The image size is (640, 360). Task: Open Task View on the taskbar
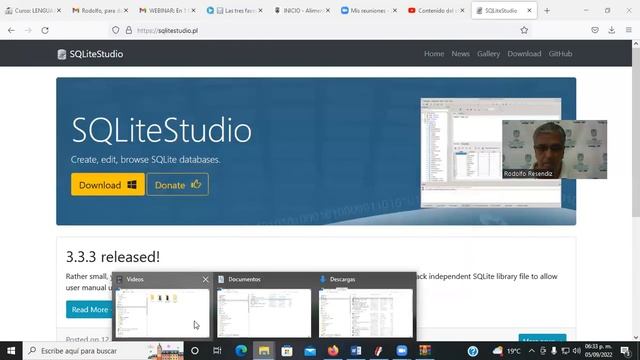click(x=217, y=351)
